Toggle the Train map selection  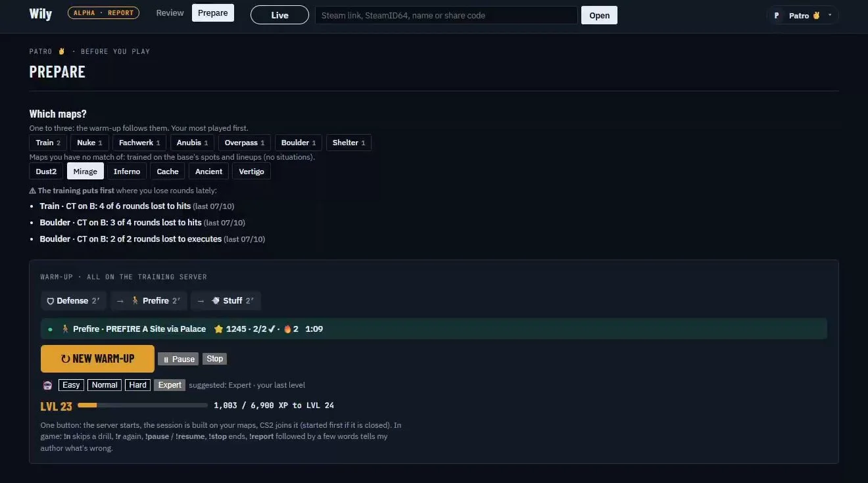pyautogui.click(x=48, y=143)
